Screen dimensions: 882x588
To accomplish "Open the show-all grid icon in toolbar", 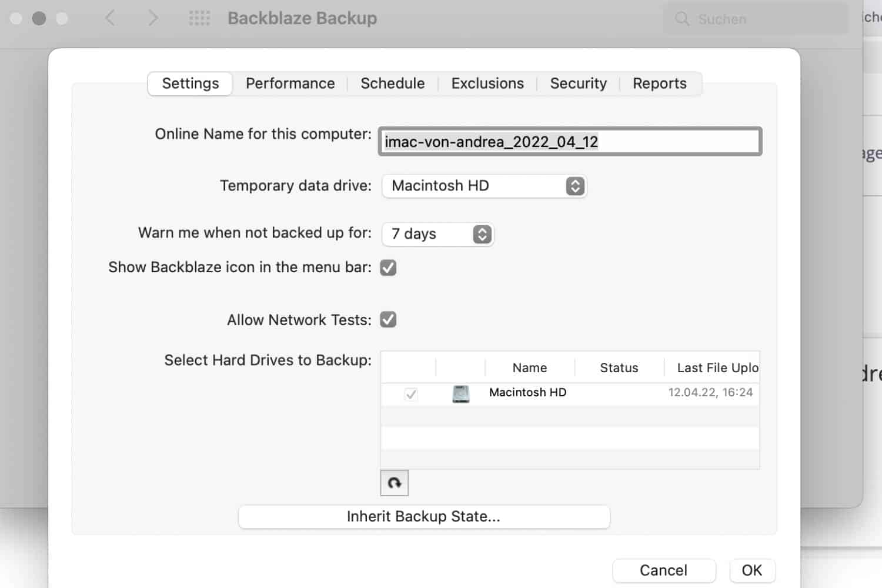I will [199, 18].
